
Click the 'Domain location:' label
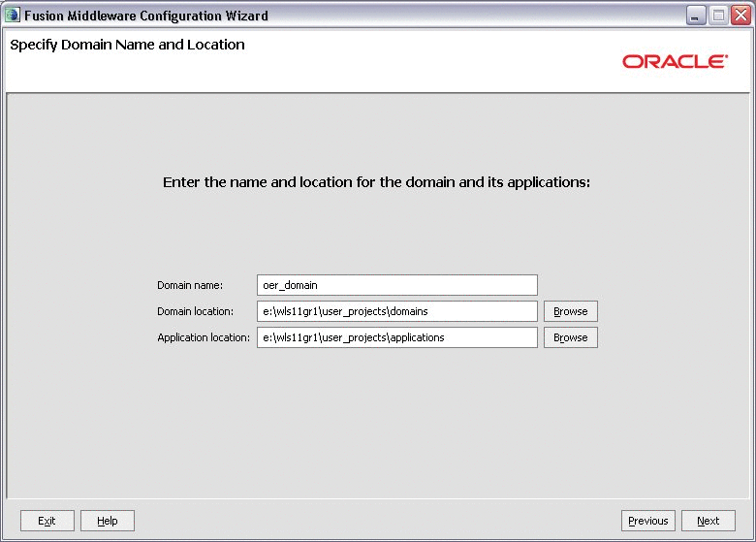(x=195, y=311)
